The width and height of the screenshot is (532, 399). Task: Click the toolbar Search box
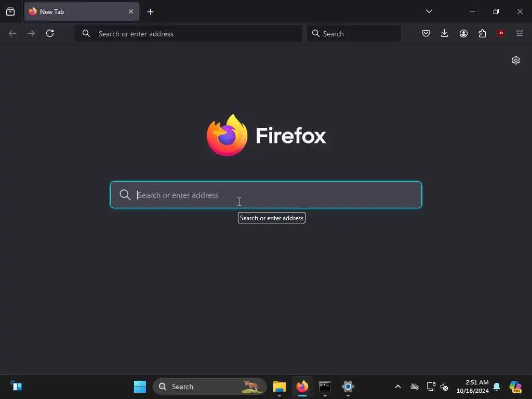coord(354,34)
